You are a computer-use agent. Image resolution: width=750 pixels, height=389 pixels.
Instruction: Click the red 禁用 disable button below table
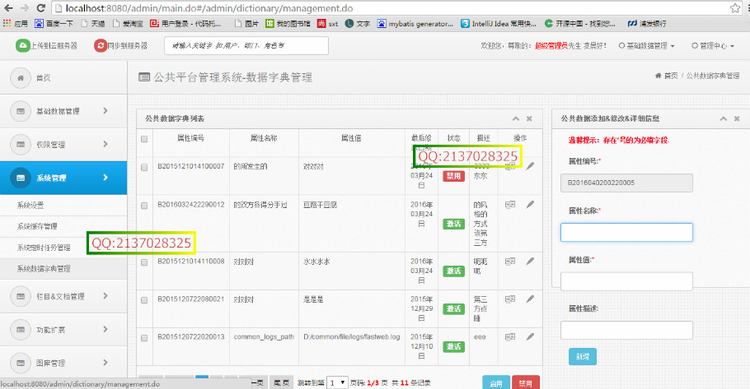[526, 383]
